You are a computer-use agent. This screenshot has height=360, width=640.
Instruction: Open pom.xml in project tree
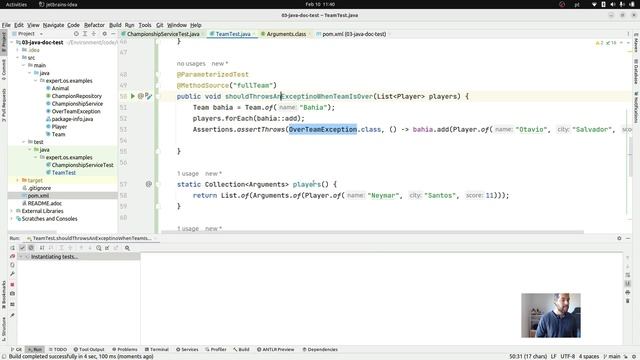point(38,196)
